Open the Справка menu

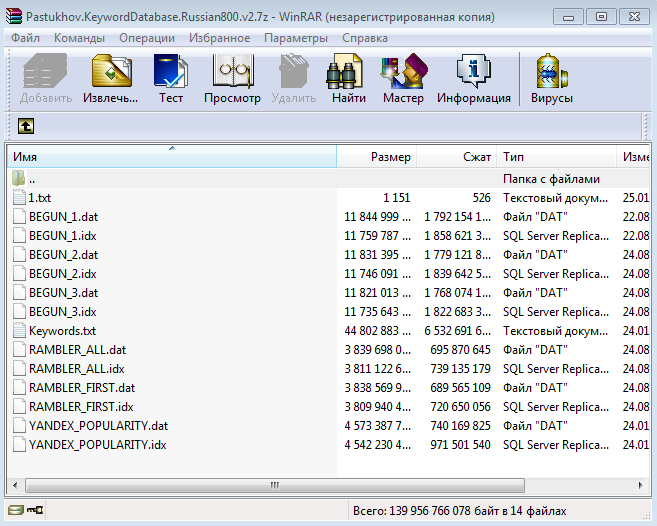tap(365, 38)
